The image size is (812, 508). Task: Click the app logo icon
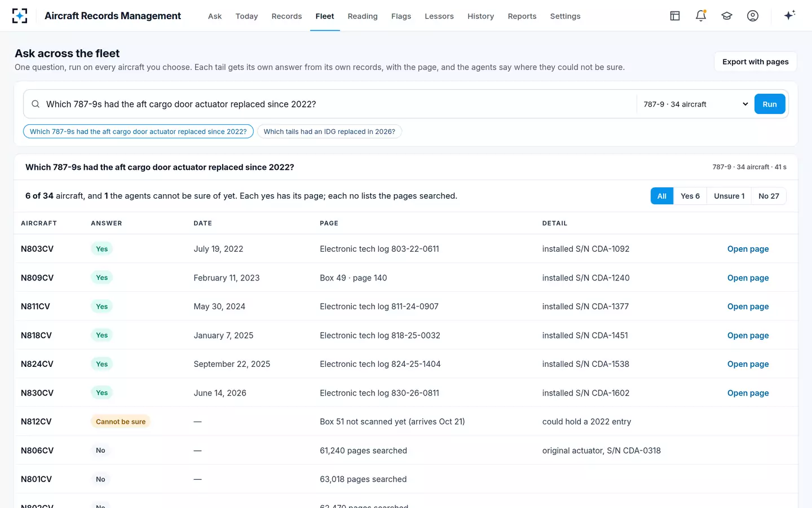[x=20, y=16]
